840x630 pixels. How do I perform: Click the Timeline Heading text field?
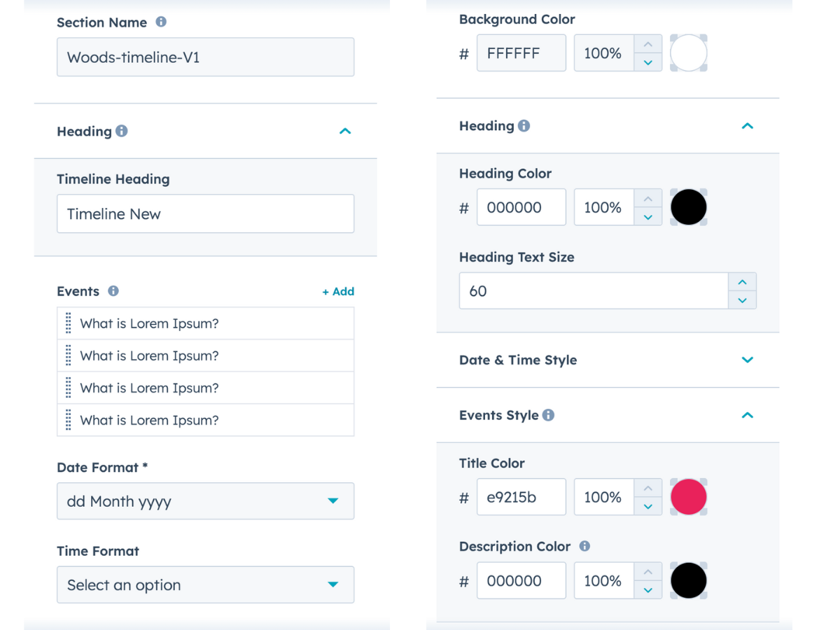[205, 214]
